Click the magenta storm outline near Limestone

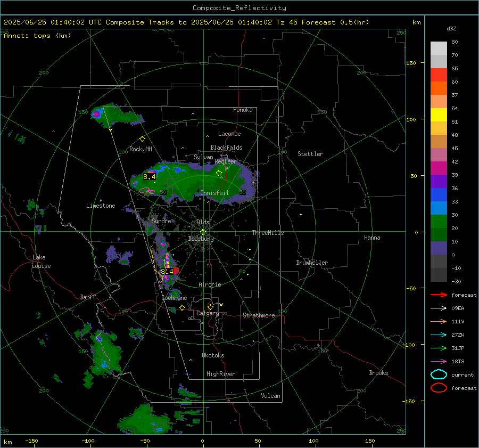pos(147,192)
